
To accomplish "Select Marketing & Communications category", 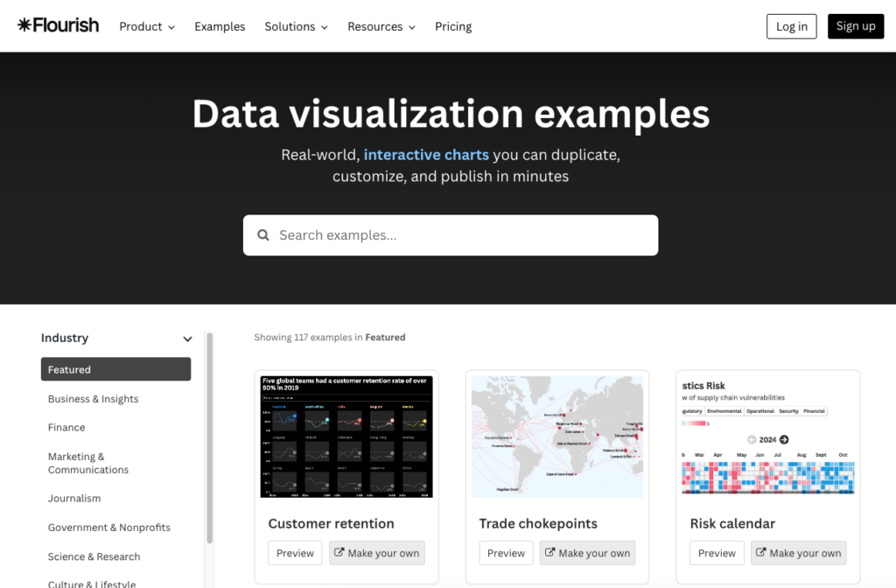I will pos(88,463).
